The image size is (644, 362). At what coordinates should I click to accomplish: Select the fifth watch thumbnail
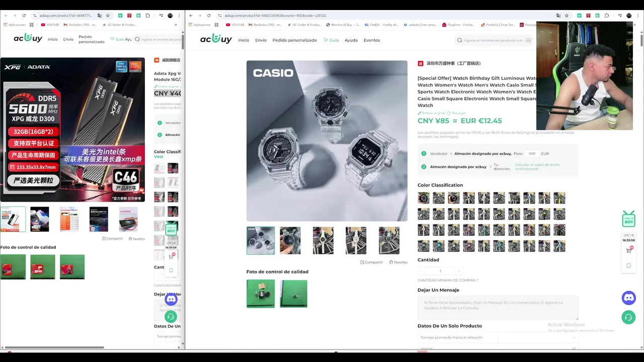pyautogui.click(x=389, y=240)
